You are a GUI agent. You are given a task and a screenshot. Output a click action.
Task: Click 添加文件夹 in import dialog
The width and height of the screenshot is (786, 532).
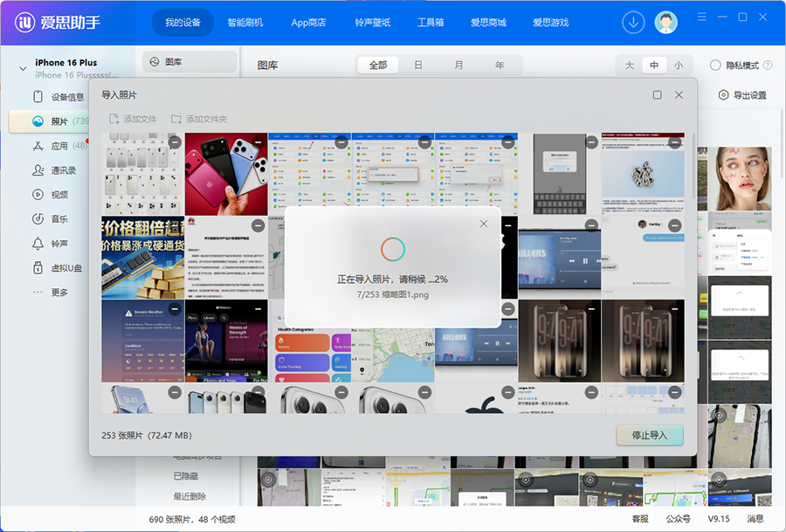pyautogui.click(x=199, y=119)
